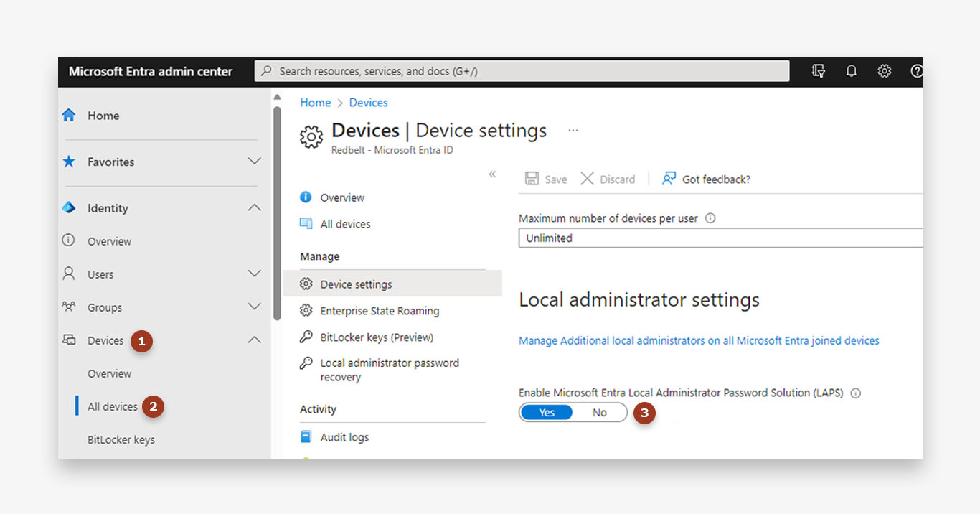Click Redbelt - Microsoft Entra ID subtitle
The height and width of the screenshot is (514, 980).
tap(392, 150)
